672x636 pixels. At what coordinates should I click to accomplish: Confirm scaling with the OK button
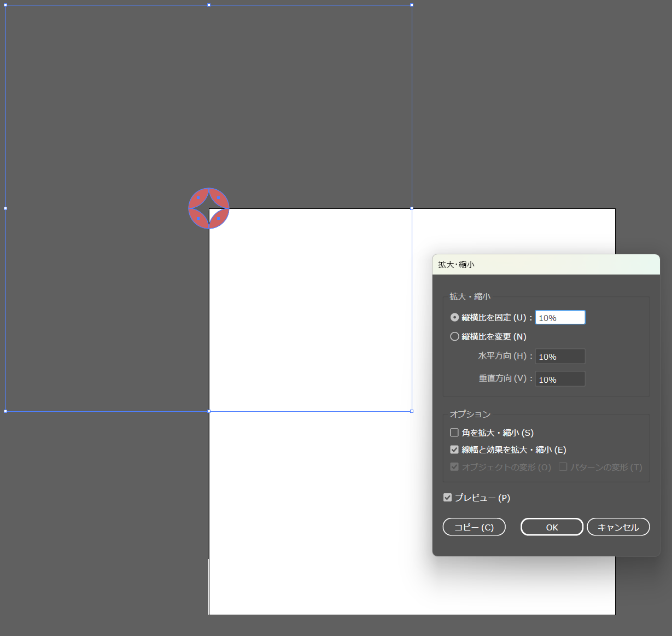552,527
